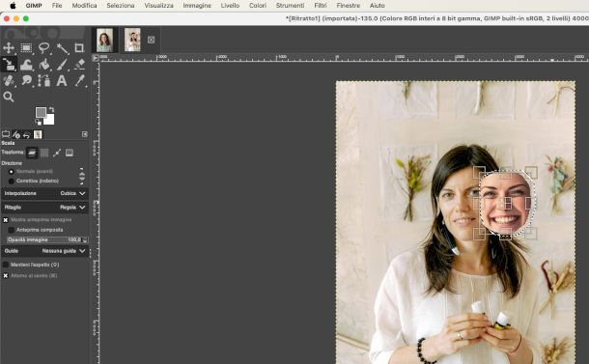The image size is (589, 364).
Task: Open the Interpolazione dropdown
Action: (x=45, y=193)
